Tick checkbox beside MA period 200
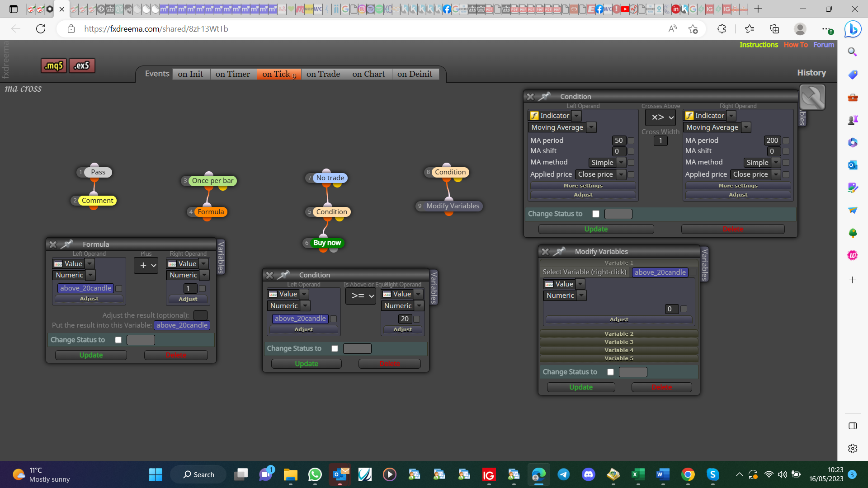The width and height of the screenshot is (868, 488). click(x=786, y=141)
